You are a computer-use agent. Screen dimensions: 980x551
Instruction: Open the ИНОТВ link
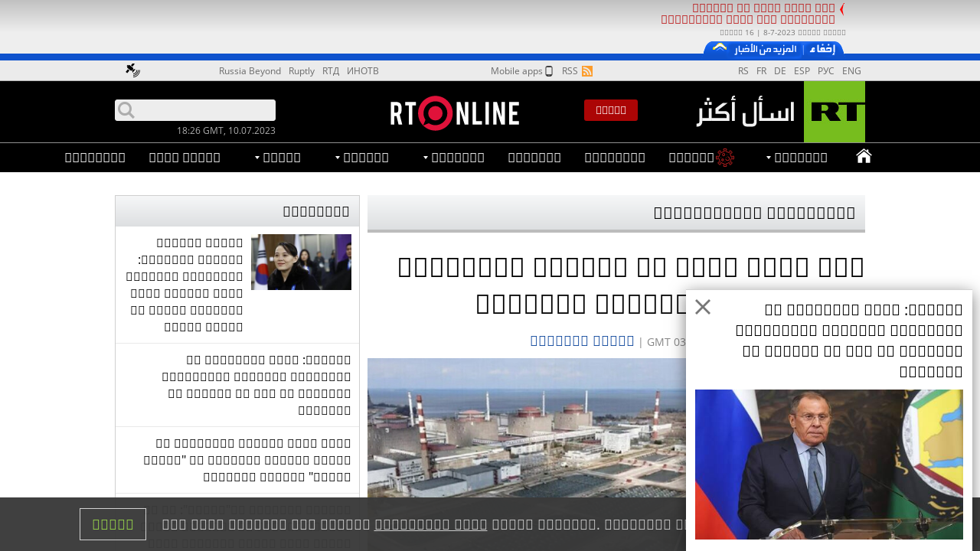click(x=363, y=71)
